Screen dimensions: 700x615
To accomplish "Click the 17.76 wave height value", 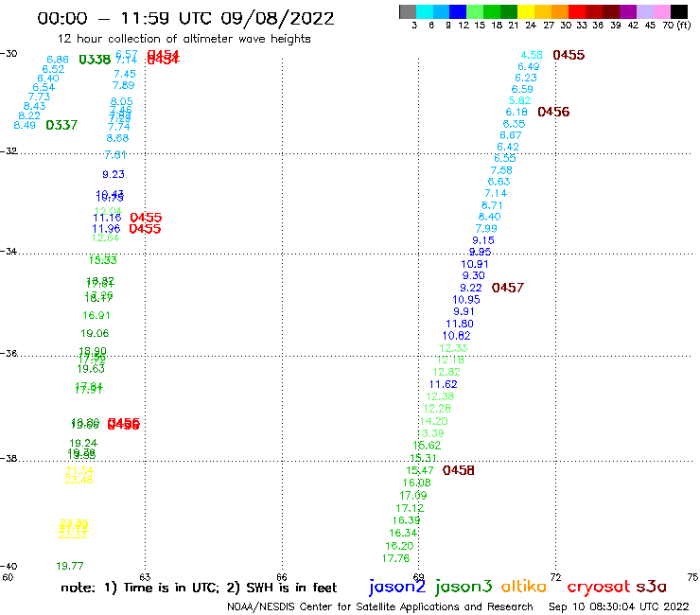I will [x=395, y=558].
